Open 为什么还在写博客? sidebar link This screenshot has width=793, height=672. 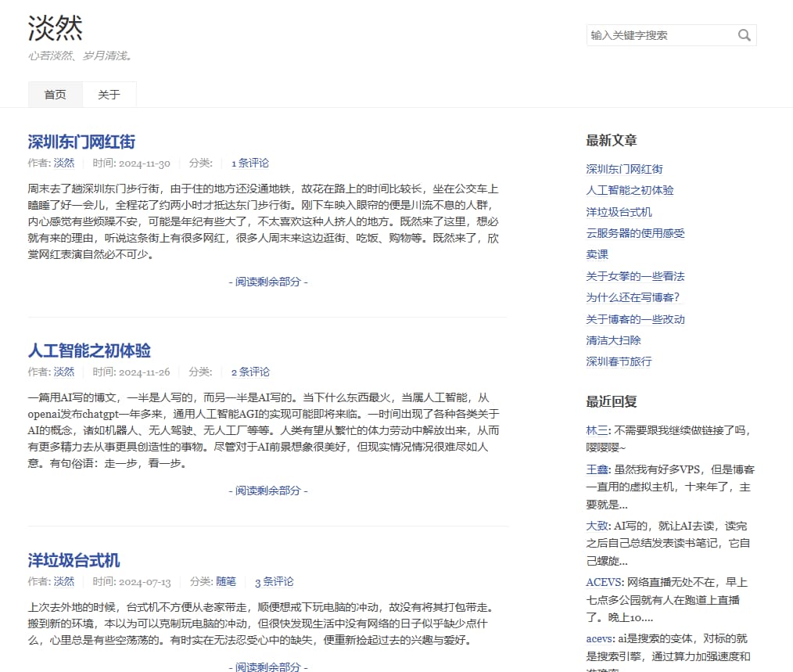click(633, 297)
